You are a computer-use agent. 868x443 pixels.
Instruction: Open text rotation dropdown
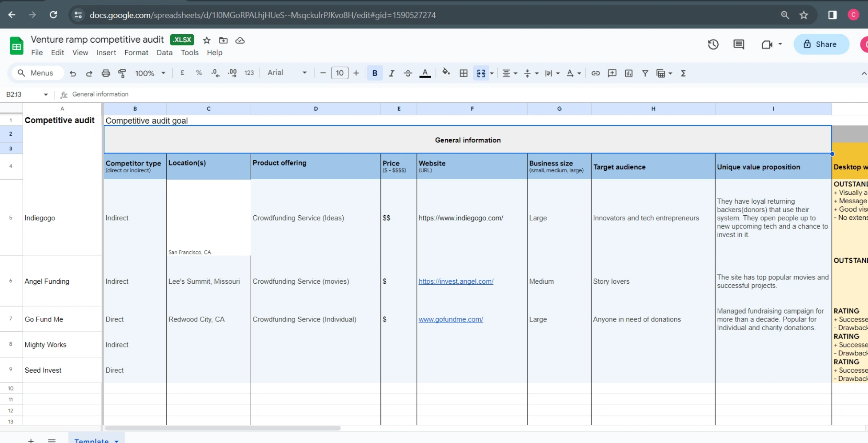pyautogui.click(x=574, y=73)
